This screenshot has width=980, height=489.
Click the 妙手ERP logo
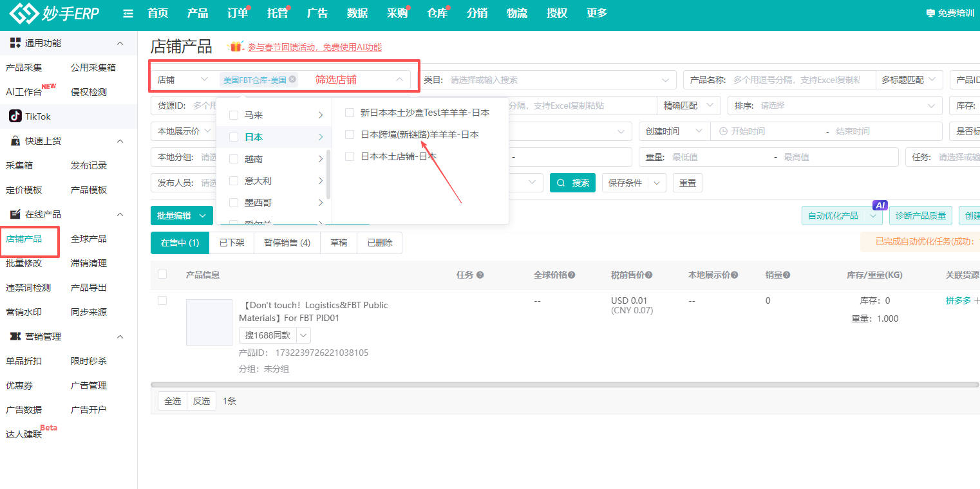54,14
